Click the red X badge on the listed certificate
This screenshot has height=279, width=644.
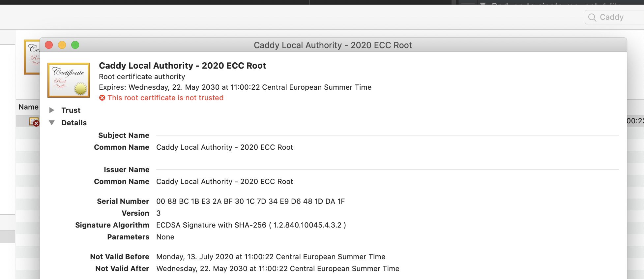point(36,123)
